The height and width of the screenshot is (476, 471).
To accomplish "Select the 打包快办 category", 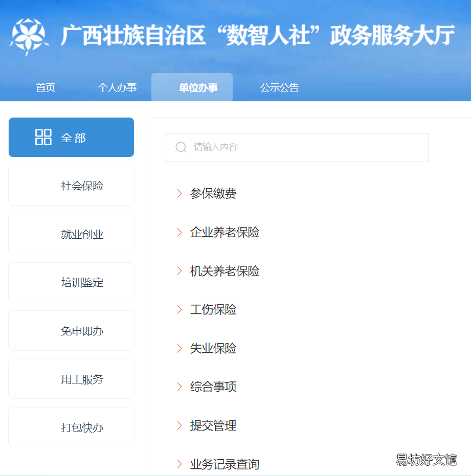I will click(72, 427).
